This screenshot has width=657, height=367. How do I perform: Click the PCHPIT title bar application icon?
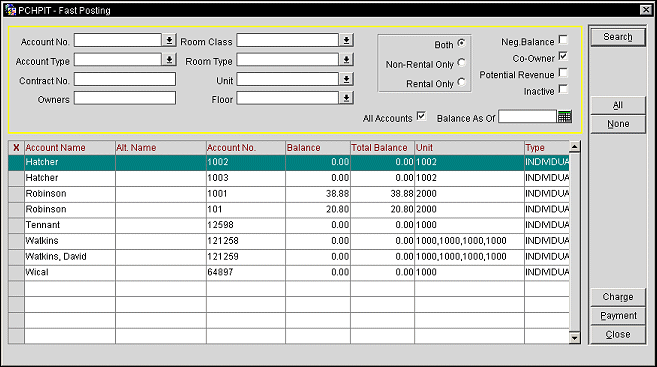(10, 10)
